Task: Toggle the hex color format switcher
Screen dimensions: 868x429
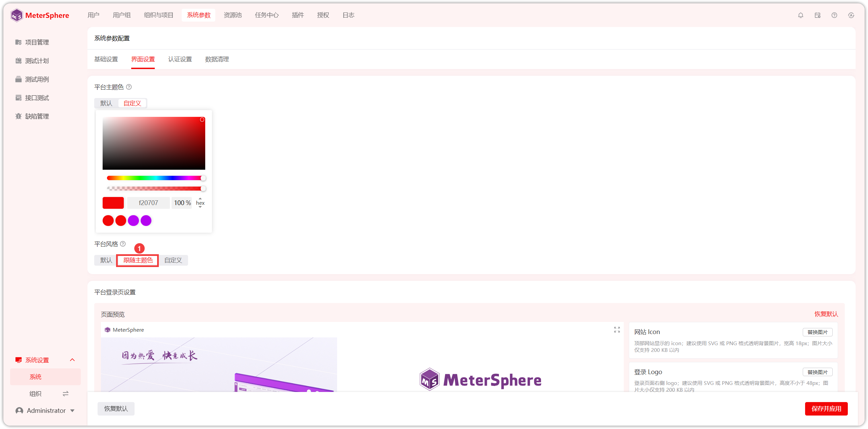Action: click(200, 203)
